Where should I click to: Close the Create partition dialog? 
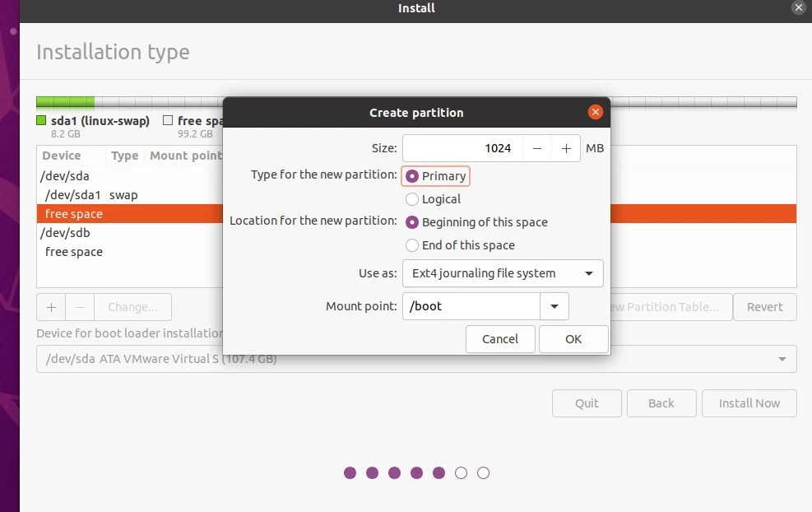595,113
